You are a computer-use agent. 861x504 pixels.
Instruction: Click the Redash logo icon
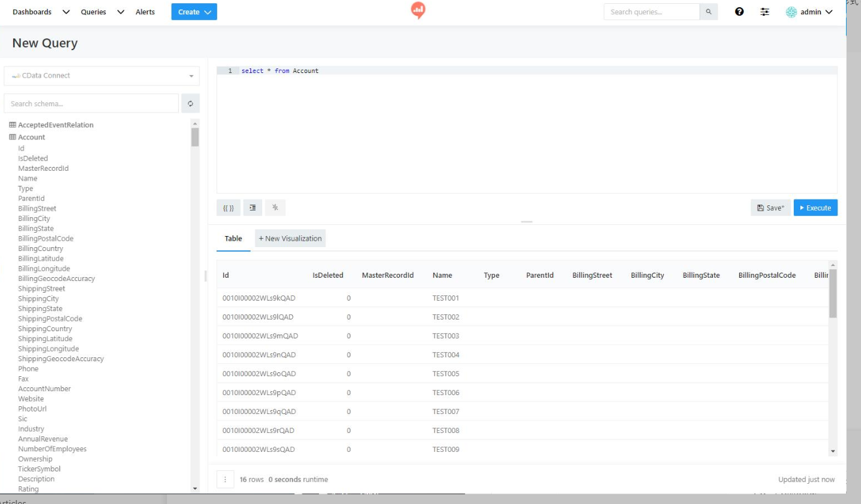click(x=418, y=10)
